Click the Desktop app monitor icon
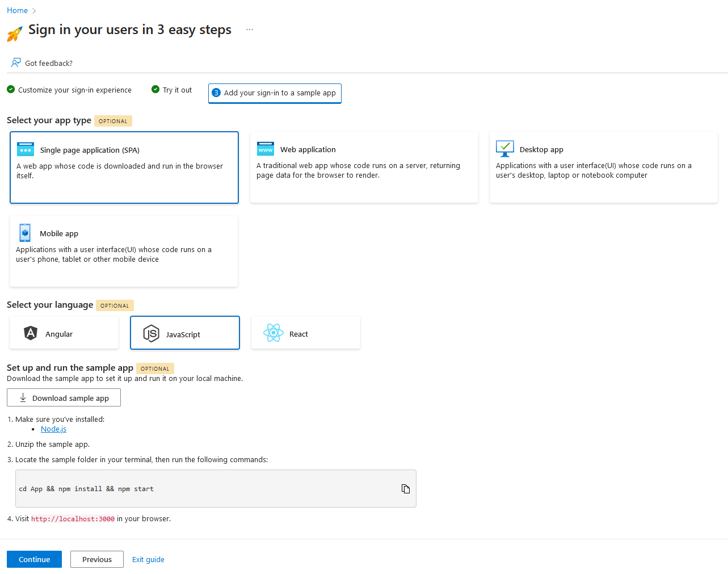728x574 pixels. click(x=504, y=149)
